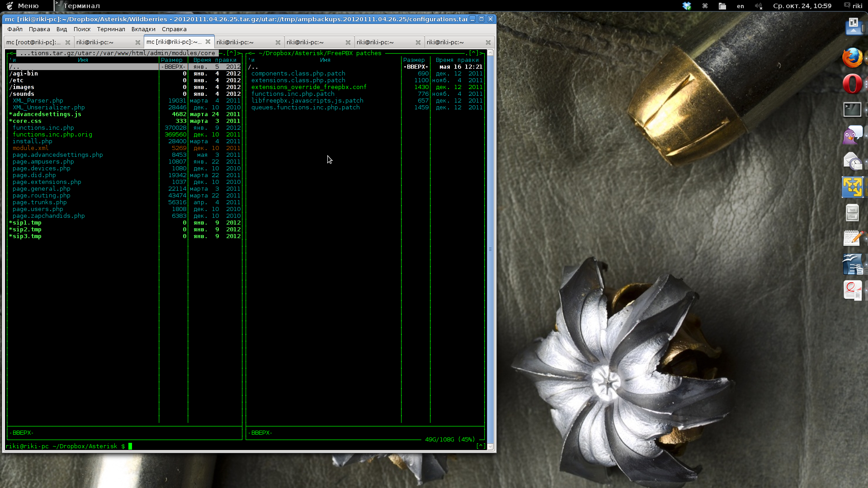This screenshot has height=488, width=868.
Task: Open the file cabinet dock icon
Action: pyautogui.click(x=853, y=213)
